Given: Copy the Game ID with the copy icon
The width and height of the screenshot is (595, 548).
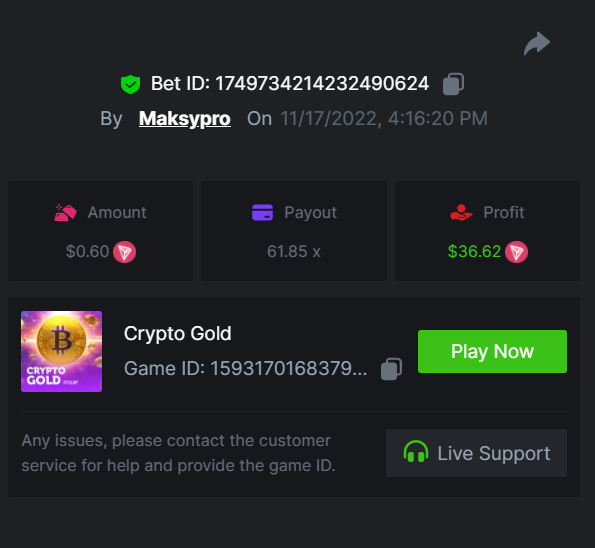Looking at the screenshot, I should [x=391, y=368].
